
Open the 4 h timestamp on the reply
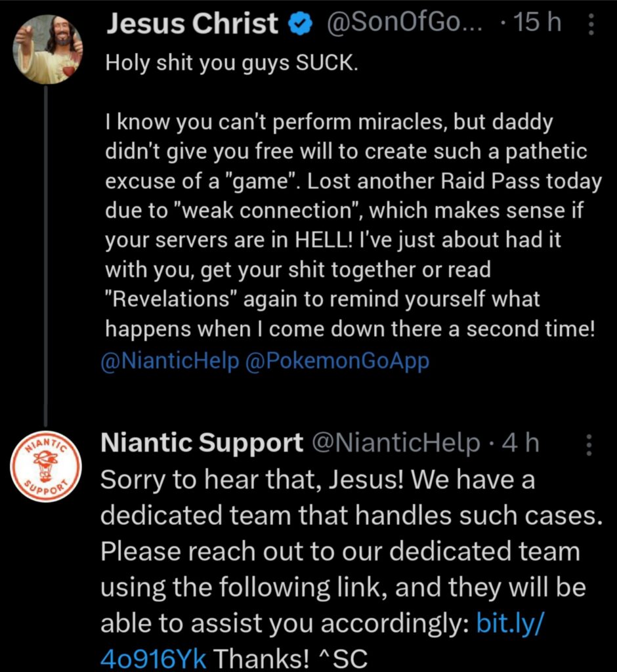(x=522, y=443)
